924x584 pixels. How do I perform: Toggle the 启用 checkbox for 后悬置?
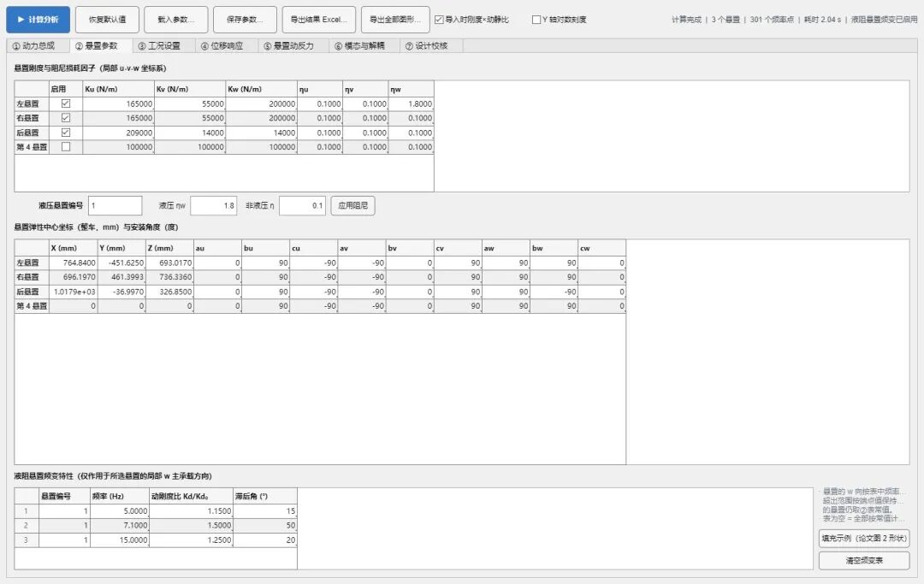pyautogui.click(x=66, y=133)
